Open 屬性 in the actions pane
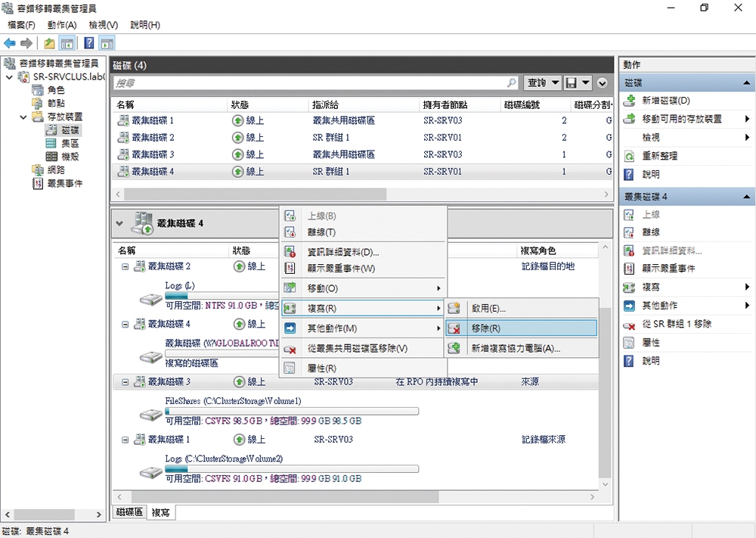The width and height of the screenshot is (756, 538). click(651, 343)
